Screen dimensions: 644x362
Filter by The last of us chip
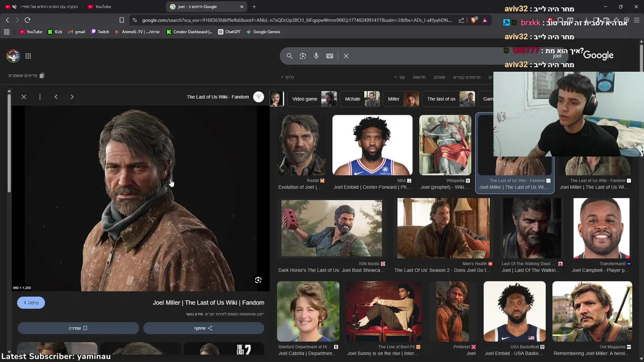(x=448, y=99)
